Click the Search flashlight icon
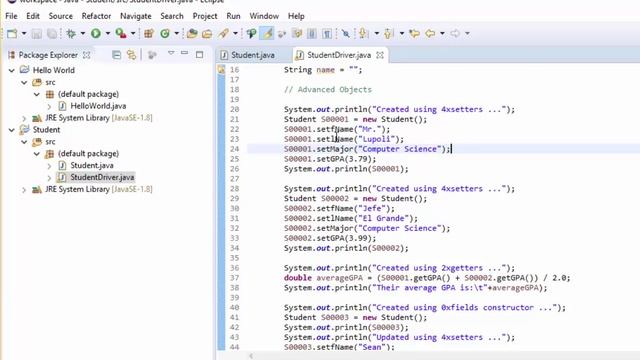 tap(223, 33)
